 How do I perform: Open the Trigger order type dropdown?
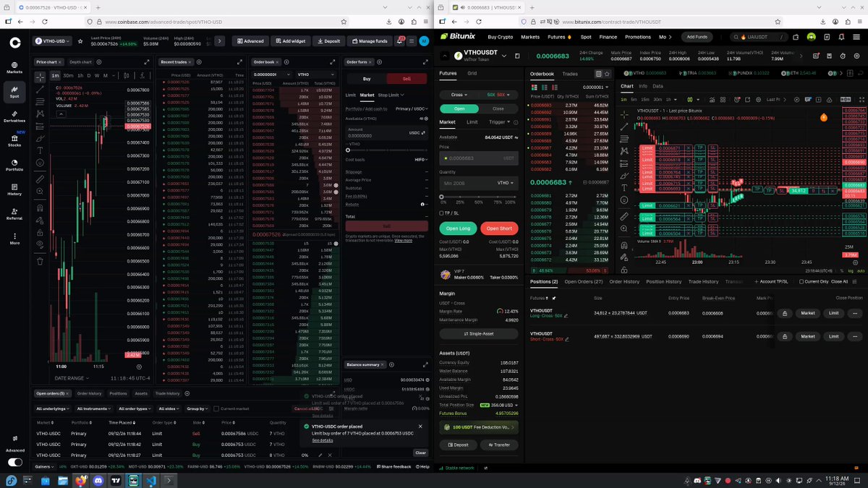500,122
